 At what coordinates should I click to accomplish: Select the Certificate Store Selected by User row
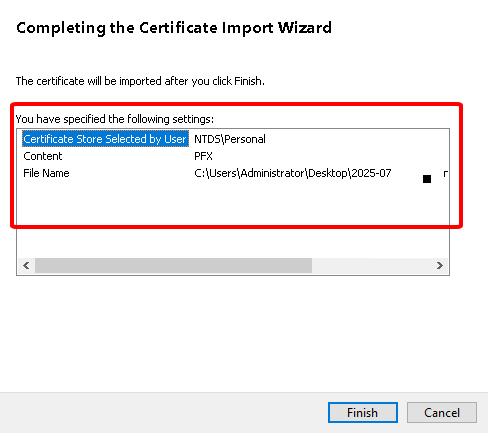(105, 139)
